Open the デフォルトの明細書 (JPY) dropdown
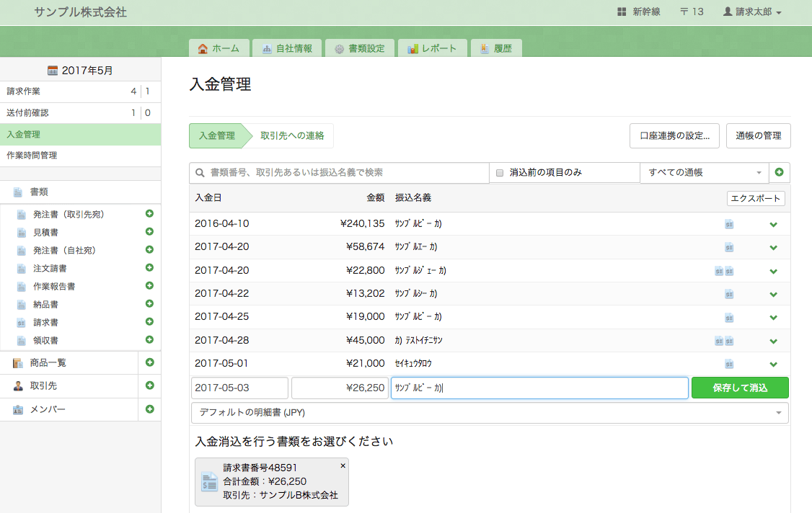This screenshot has width=812, height=513. pyautogui.click(x=490, y=413)
